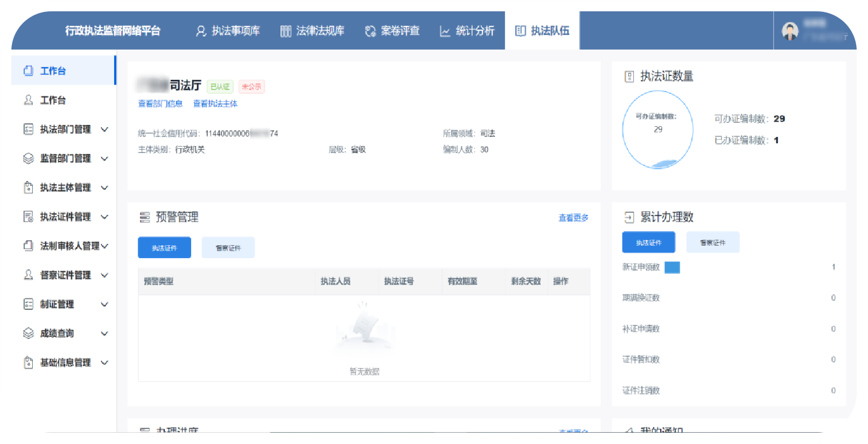Expand 成绩查询 dropdown chevron
The image size is (868, 444).
pos(104,334)
